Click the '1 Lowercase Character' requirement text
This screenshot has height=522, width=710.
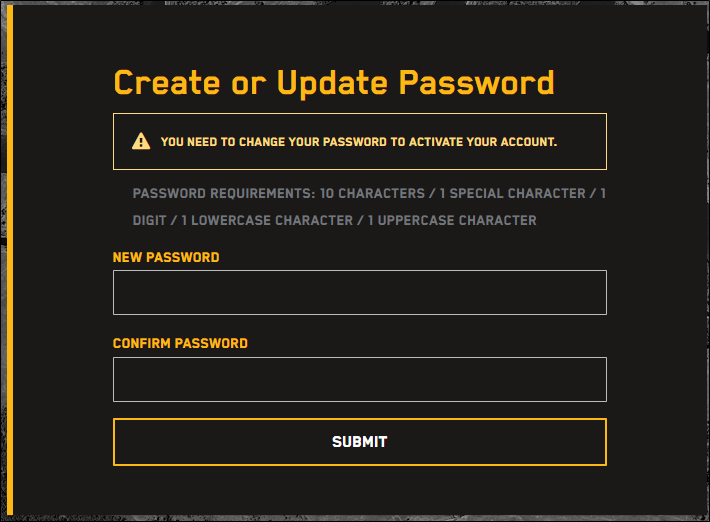point(267,220)
